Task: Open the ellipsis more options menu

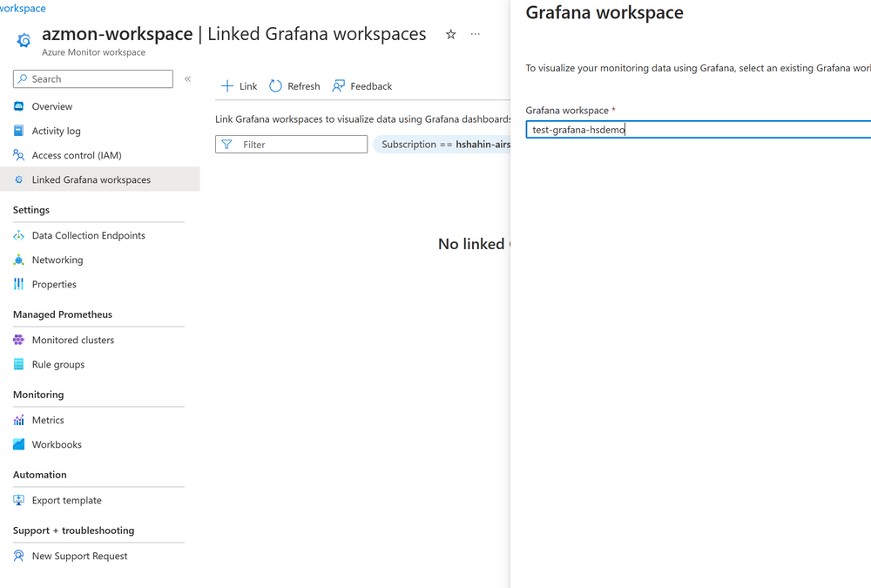Action: (475, 33)
